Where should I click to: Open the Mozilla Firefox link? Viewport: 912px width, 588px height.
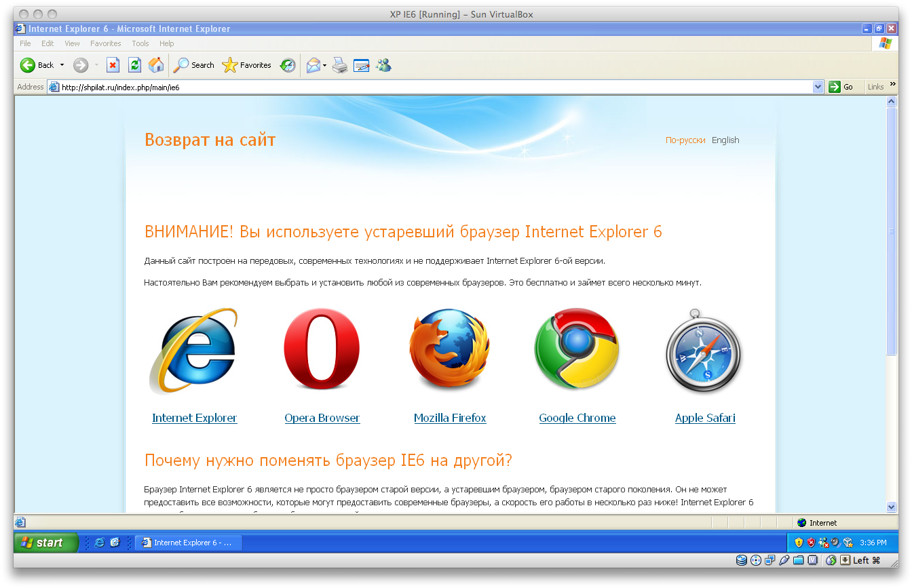[450, 418]
